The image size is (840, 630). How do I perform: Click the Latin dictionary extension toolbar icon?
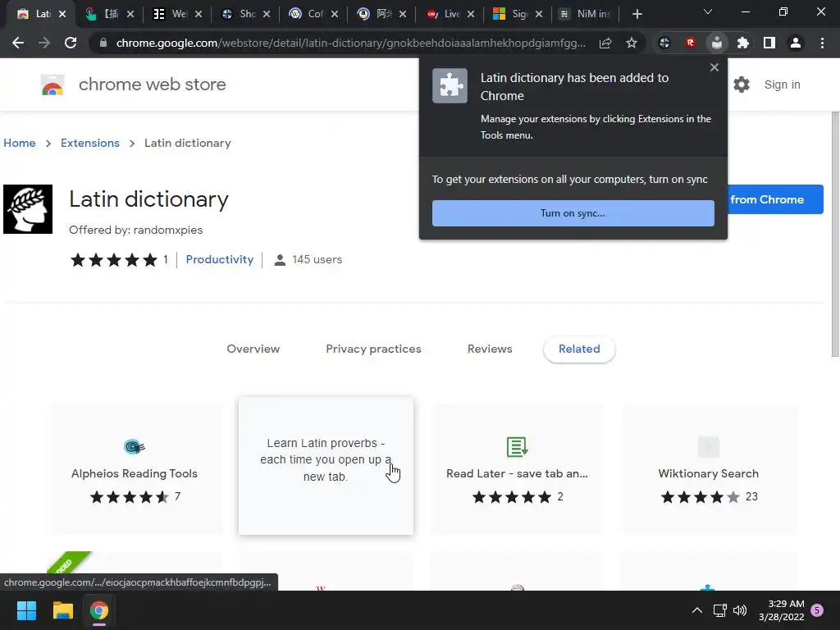tap(717, 43)
